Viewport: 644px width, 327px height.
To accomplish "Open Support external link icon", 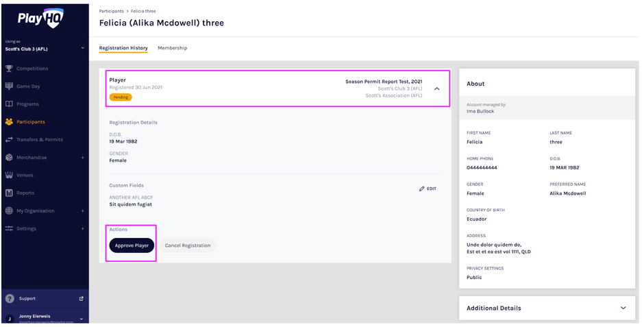I will (81, 299).
